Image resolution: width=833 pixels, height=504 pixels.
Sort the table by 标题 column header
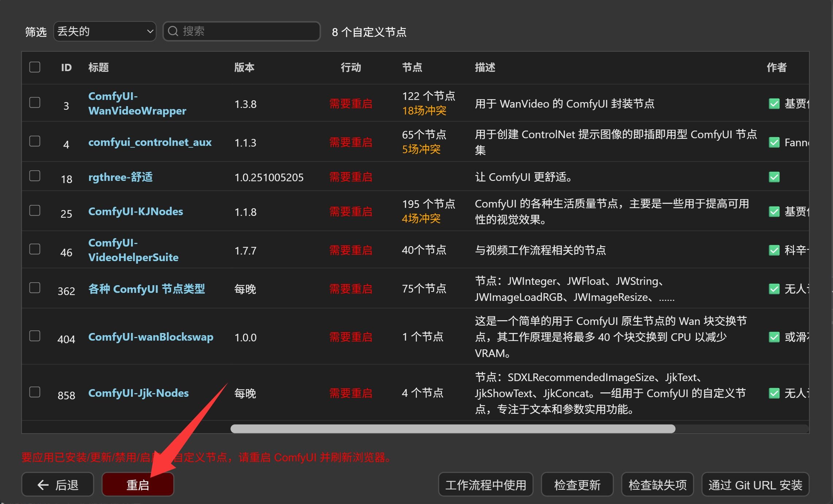[x=98, y=67]
